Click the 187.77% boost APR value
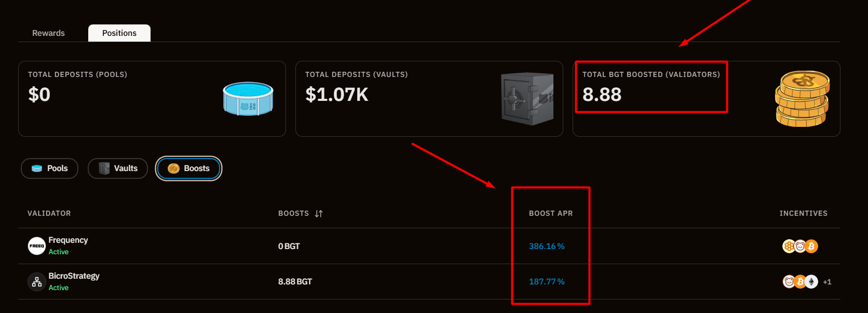Image resolution: width=868 pixels, height=313 pixels. 547,281
